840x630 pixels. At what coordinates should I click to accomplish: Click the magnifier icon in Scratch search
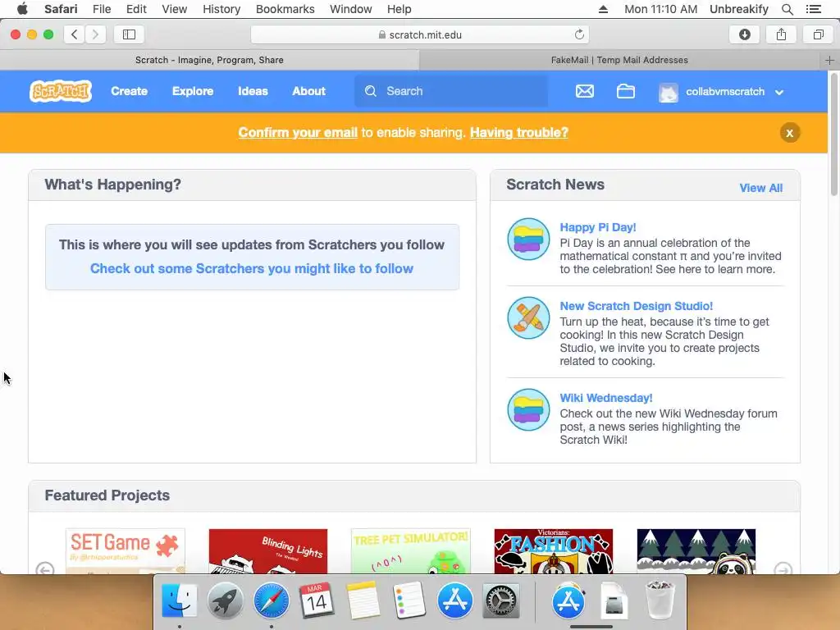pos(371,91)
